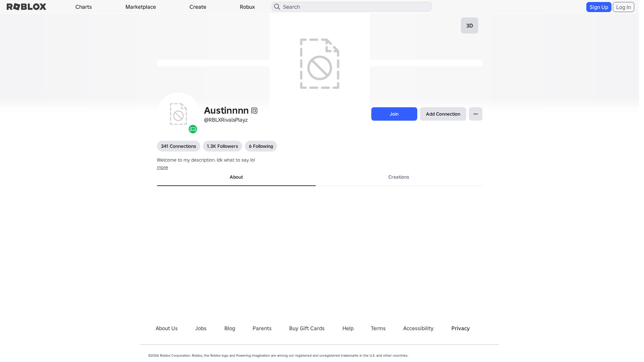The height and width of the screenshot is (362, 644).
Task: Toggle the 3D avatar view
Action: pyautogui.click(x=470, y=25)
